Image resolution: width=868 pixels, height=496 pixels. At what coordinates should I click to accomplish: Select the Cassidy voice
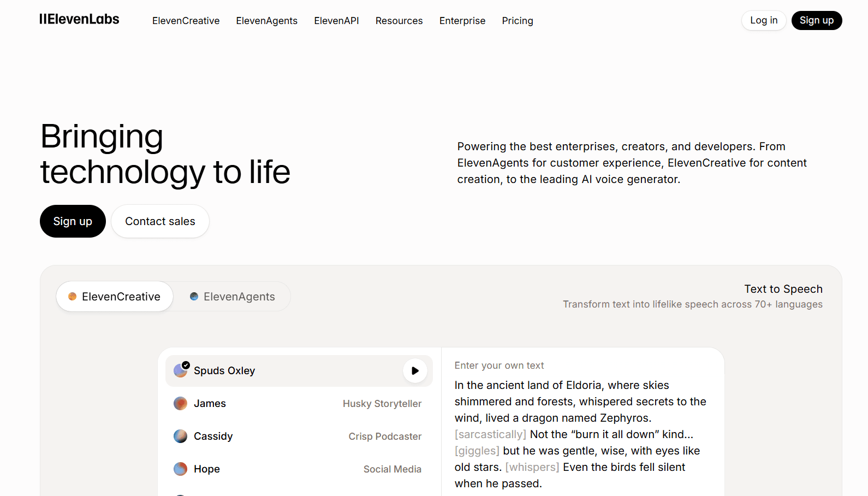coord(299,436)
